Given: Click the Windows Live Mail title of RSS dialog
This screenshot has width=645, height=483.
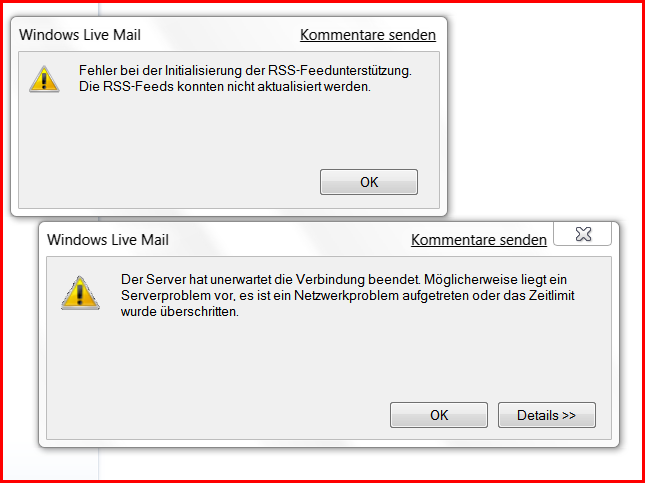Looking at the screenshot, I should tap(80, 35).
